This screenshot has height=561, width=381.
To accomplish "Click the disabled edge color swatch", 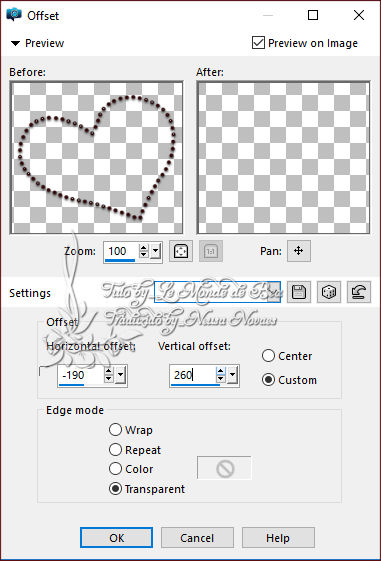I will 224,468.
